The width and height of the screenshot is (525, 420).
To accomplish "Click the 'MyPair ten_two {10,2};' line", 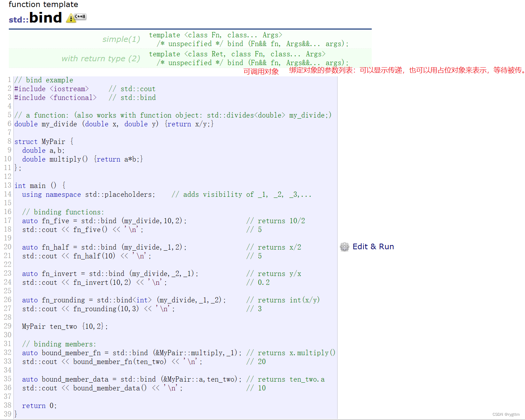I will point(65,326).
